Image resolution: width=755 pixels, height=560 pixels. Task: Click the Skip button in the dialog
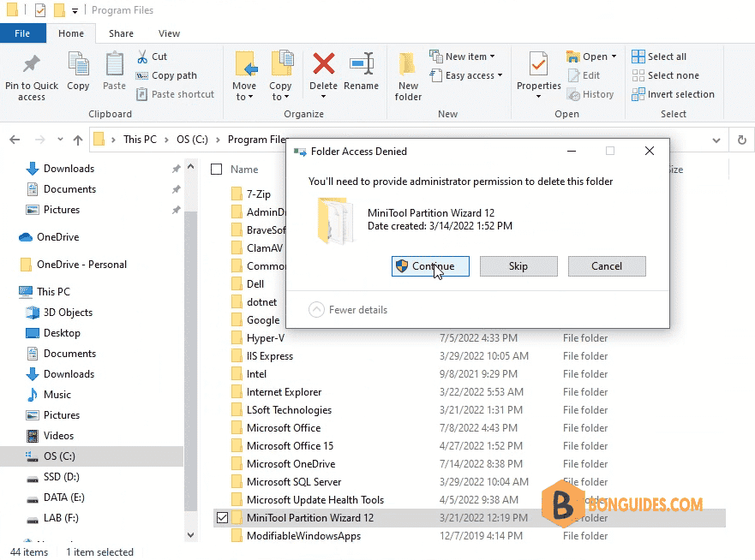pyautogui.click(x=518, y=266)
